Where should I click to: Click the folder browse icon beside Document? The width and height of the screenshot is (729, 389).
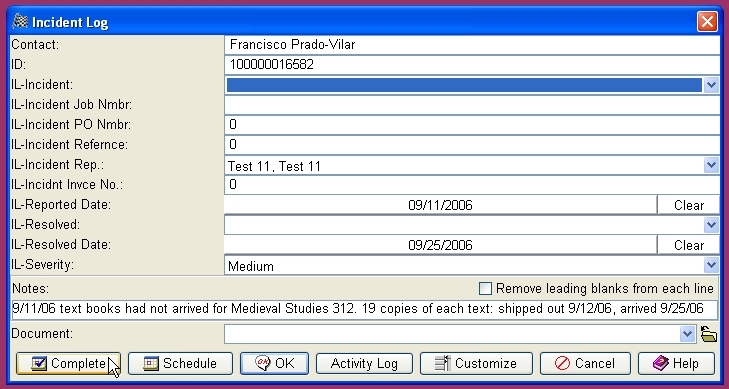tap(709, 334)
